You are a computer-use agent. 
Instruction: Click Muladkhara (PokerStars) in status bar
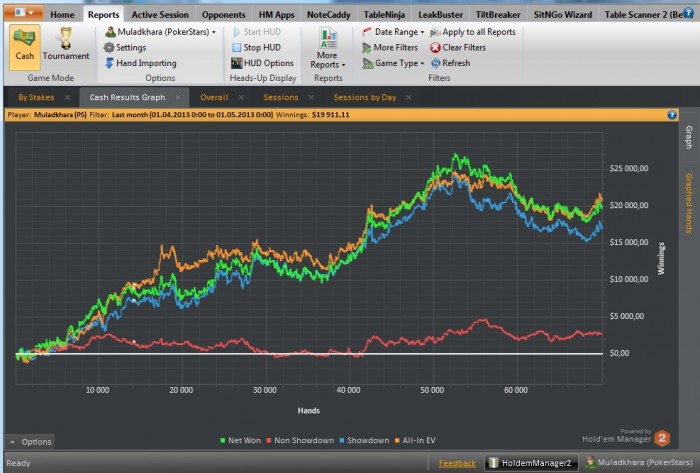click(x=639, y=462)
